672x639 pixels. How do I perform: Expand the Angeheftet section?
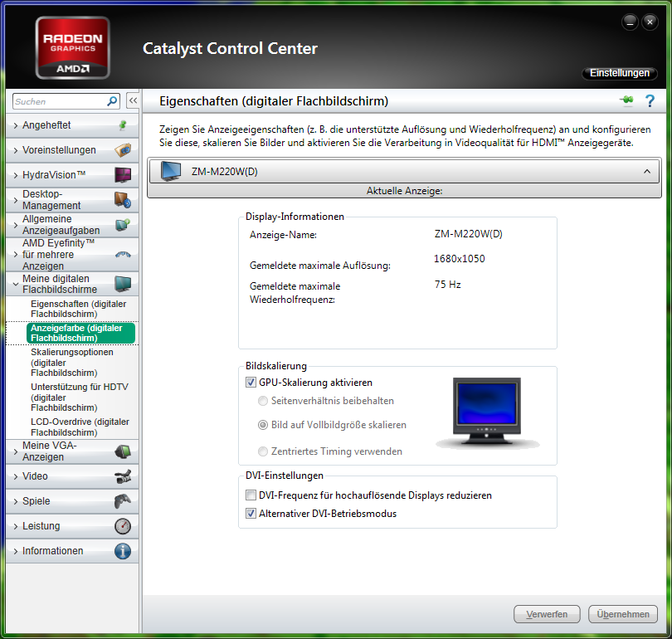[16, 125]
